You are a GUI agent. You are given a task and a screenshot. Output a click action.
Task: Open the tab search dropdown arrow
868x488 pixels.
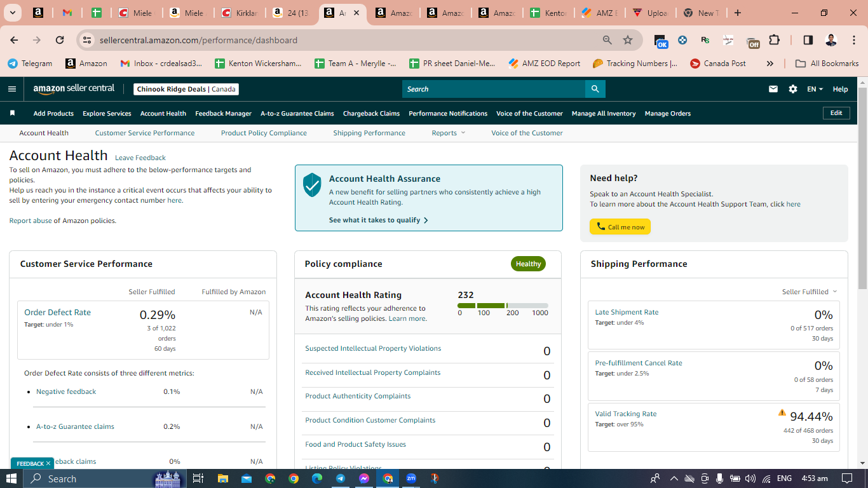click(13, 13)
